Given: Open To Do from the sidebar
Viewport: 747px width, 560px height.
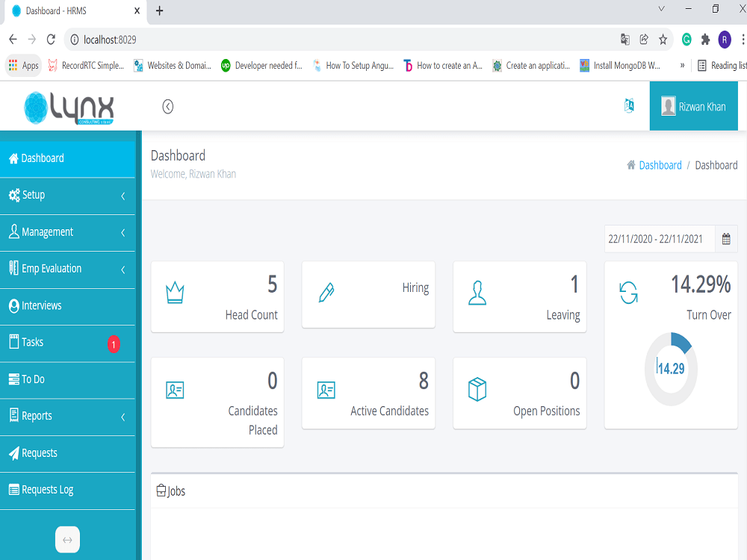Looking at the screenshot, I should pos(68,379).
